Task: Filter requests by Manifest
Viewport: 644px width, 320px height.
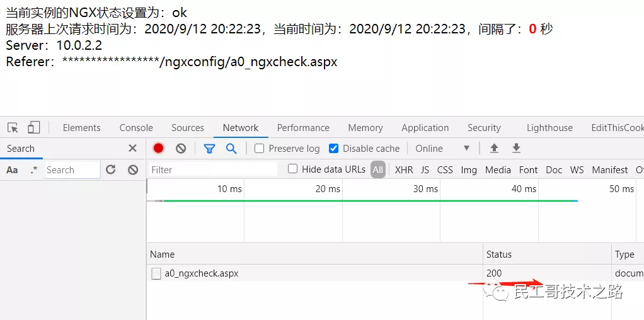Action: [609, 169]
